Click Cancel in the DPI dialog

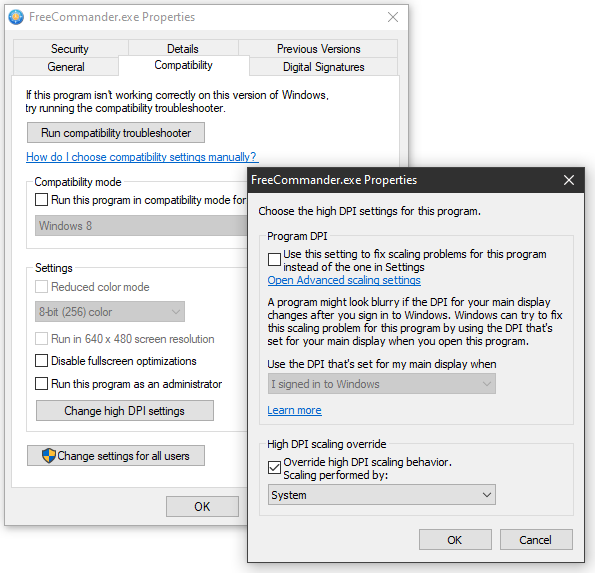(x=536, y=540)
